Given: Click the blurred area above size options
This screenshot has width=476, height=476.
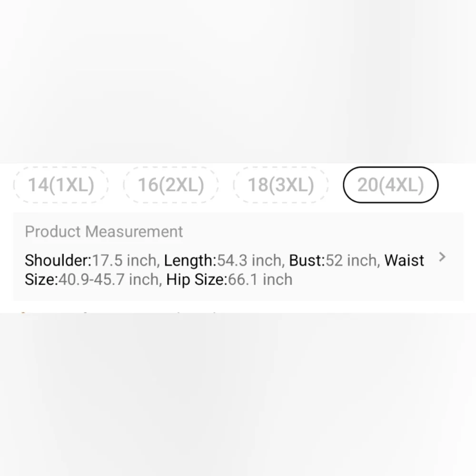Looking at the screenshot, I should click(x=238, y=81).
